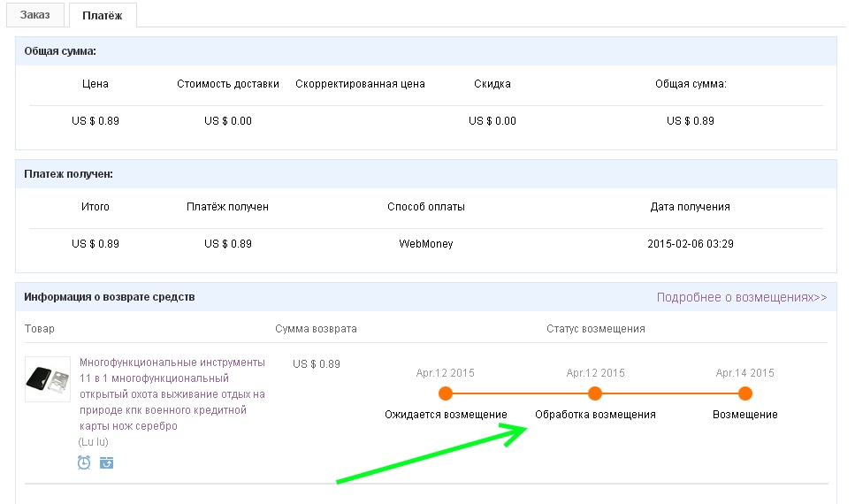Click the Товар column header
855x504 pixels.
(x=39, y=329)
